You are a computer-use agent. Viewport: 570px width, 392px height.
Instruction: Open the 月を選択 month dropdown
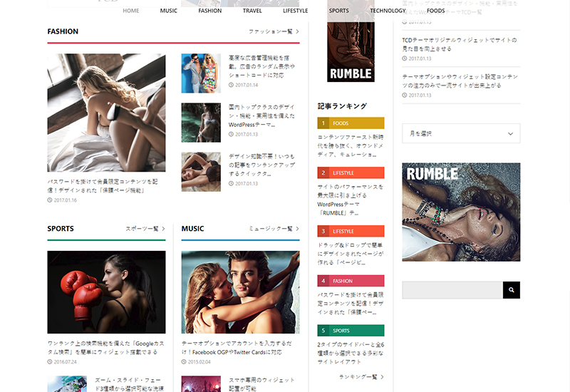[x=461, y=133]
